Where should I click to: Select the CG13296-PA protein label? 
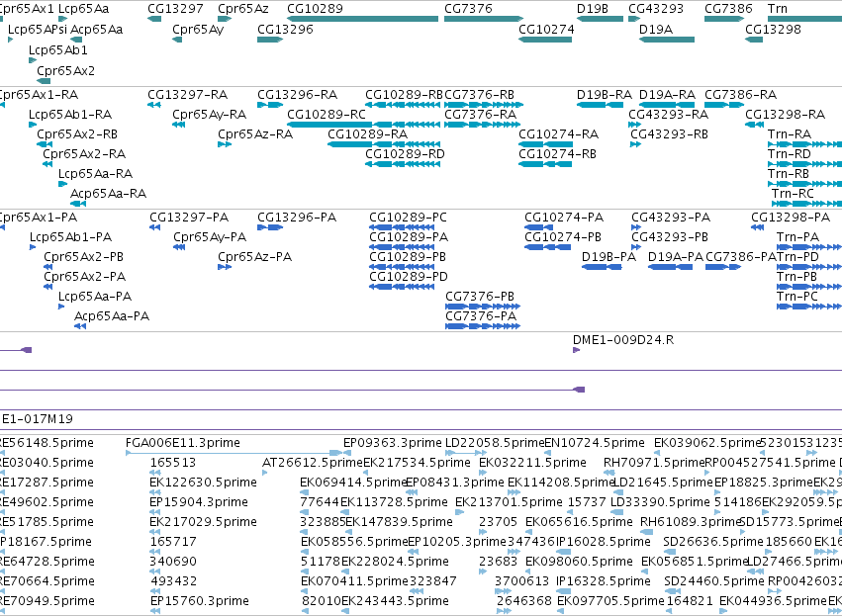pos(297,218)
